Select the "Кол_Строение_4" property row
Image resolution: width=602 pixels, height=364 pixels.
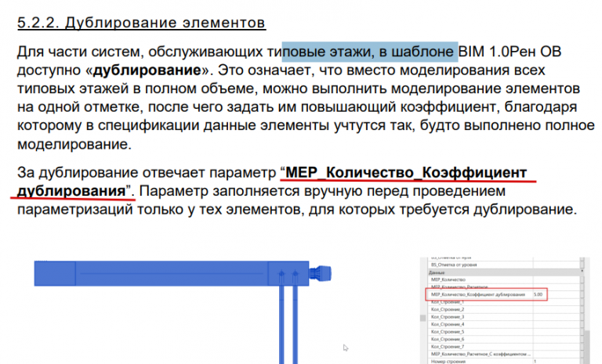[x=505, y=325]
